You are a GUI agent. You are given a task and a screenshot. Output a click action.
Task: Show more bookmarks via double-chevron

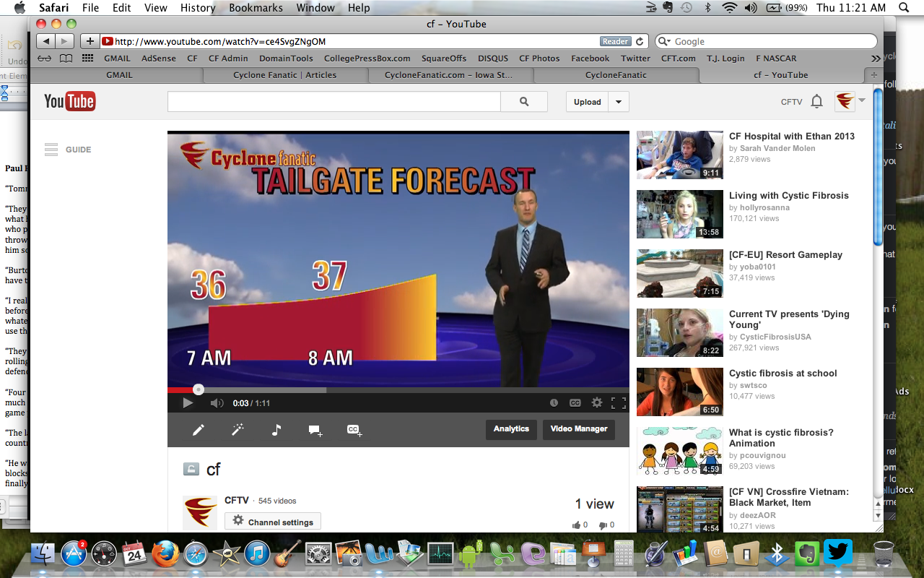876,59
